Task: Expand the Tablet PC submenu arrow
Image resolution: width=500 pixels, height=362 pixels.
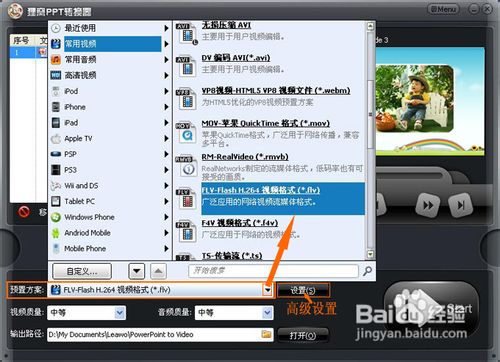Action: click(x=166, y=201)
